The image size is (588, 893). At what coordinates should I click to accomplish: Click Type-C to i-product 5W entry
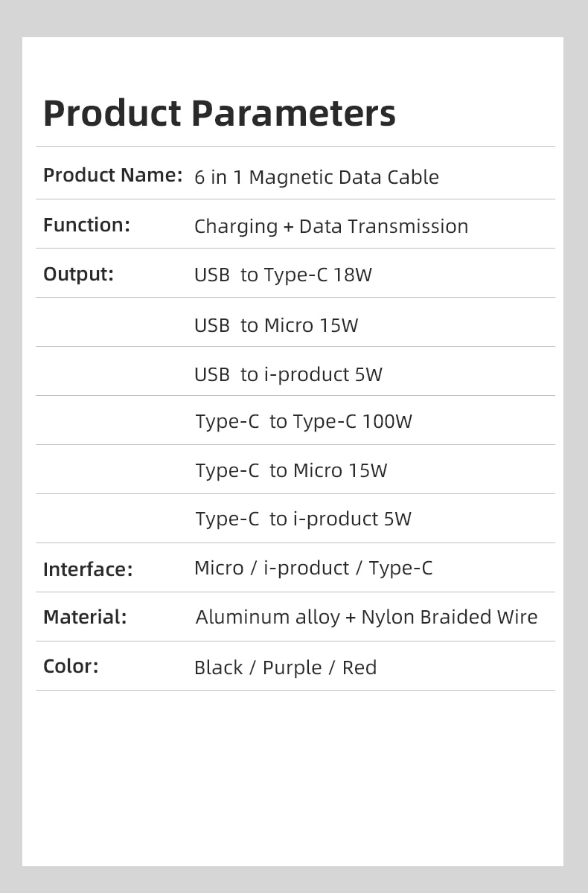(303, 519)
